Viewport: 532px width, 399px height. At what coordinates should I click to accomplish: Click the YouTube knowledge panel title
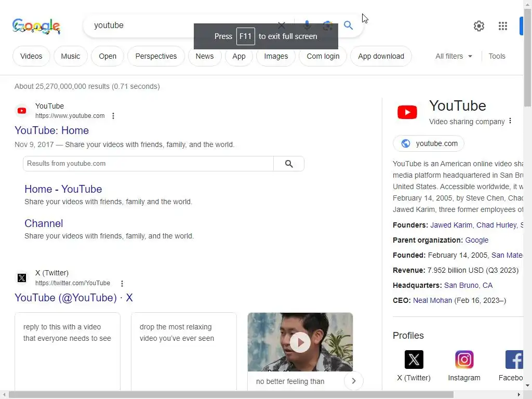pyautogui.click(x=457, y=106)
